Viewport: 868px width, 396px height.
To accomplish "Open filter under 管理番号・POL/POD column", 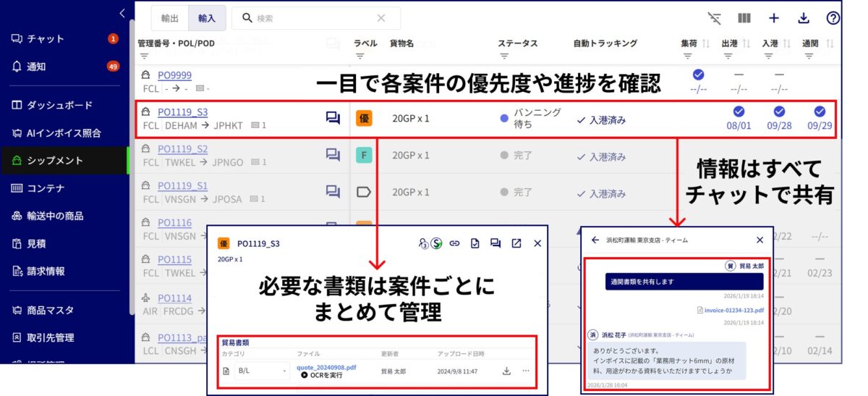I will 143,56.
